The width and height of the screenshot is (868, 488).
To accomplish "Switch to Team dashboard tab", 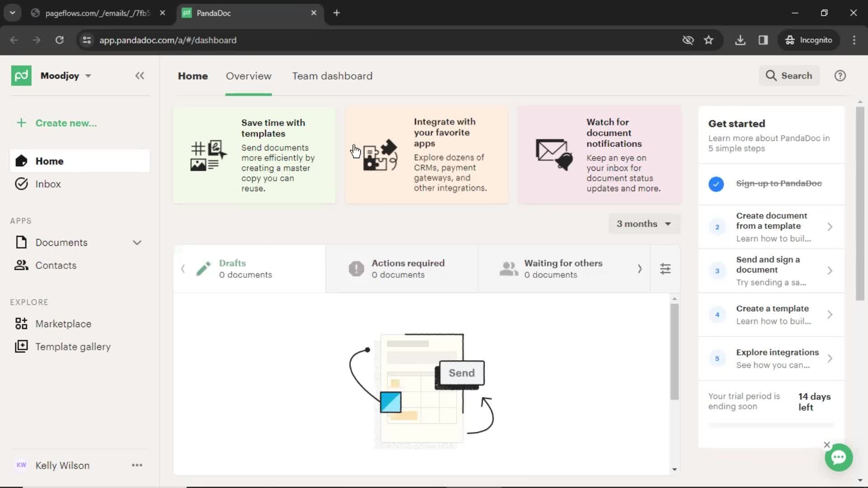I will click(x=332, y=76).
